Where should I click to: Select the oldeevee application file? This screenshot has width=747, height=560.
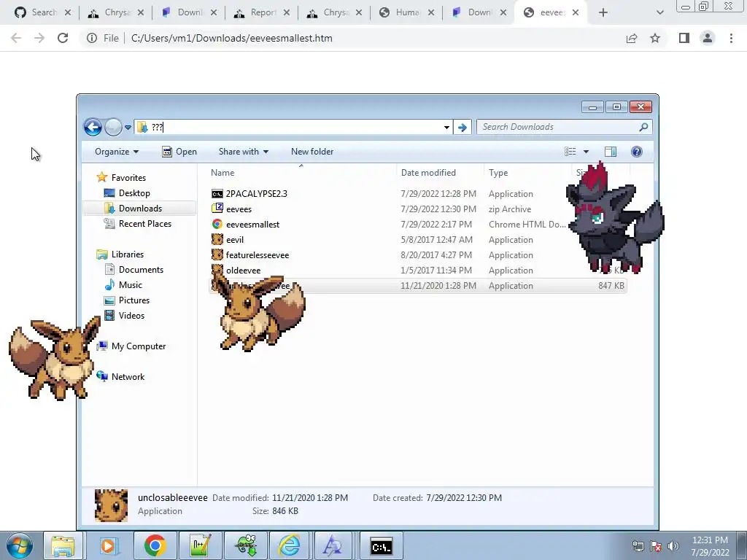[243, 270]
